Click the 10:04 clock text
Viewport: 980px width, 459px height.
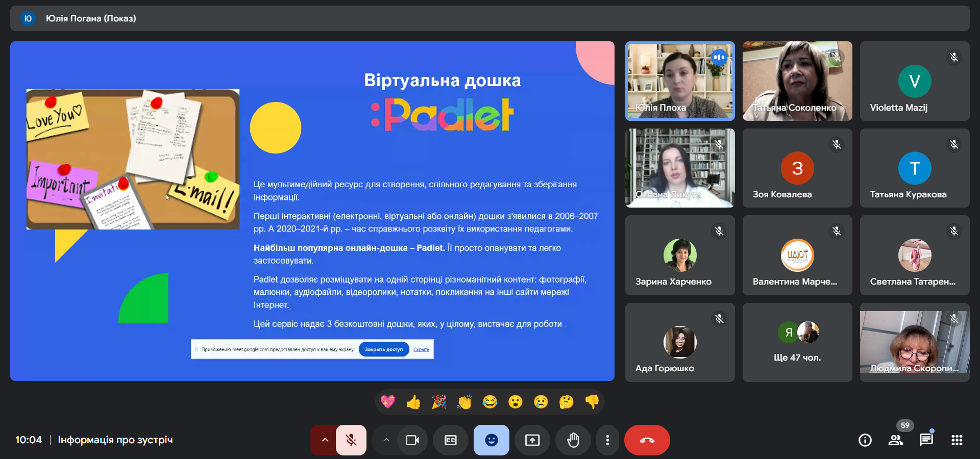[x=29, y=440]
